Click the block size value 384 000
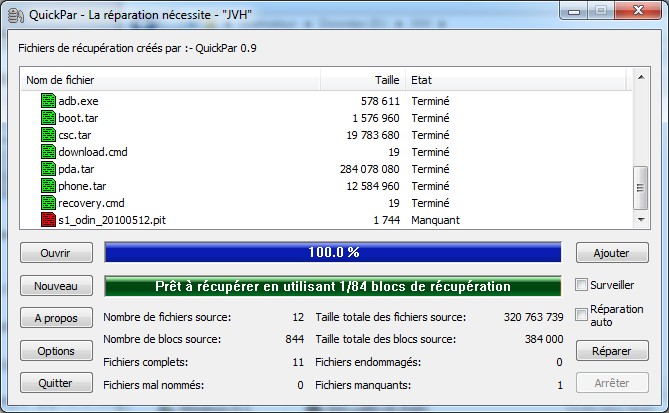 [544, 339]
